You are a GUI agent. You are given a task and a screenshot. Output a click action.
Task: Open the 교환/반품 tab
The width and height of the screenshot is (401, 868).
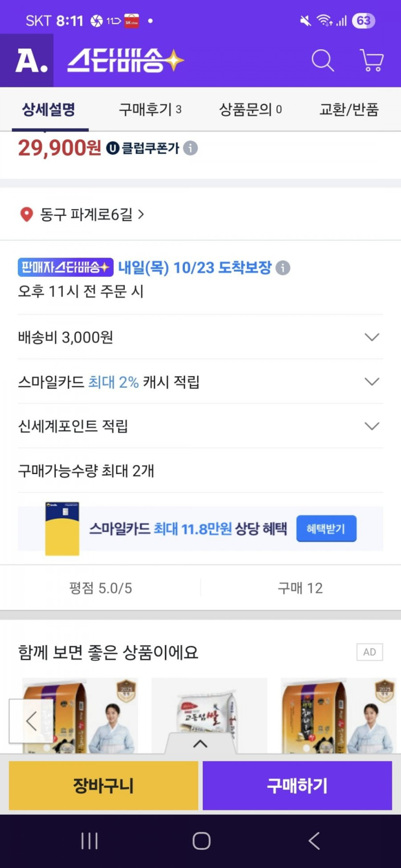[349, 110]
